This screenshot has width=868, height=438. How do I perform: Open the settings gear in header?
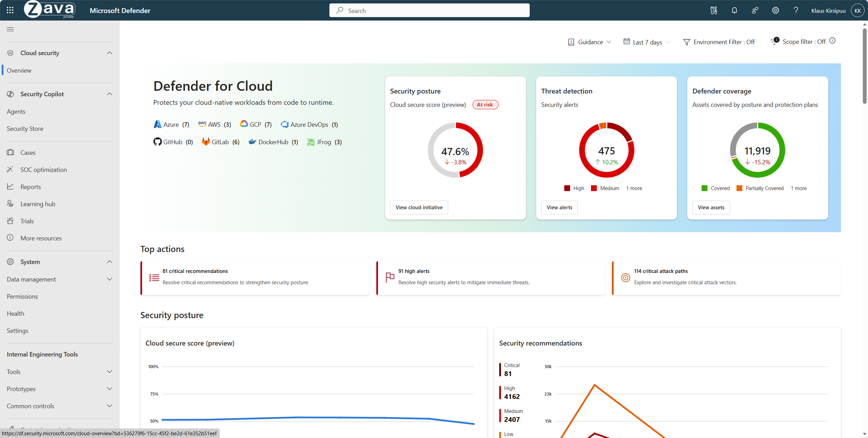[775, 10]
